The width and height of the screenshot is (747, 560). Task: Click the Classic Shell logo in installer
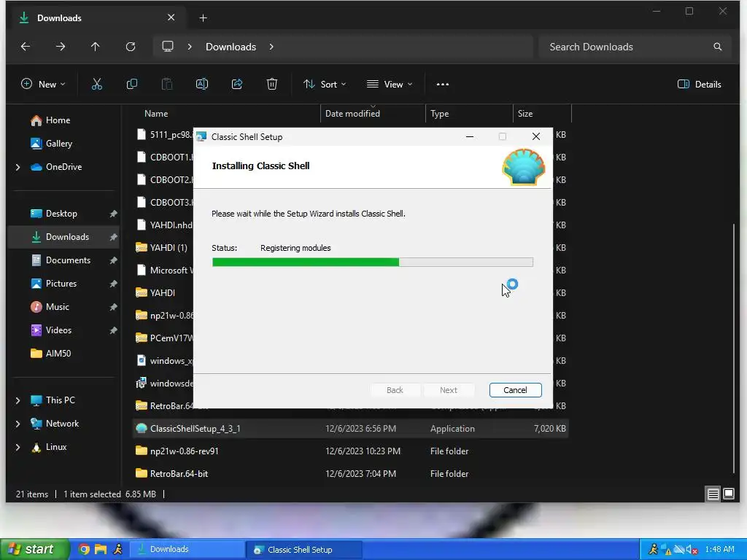pyautogui.click(x=524, y=167)
